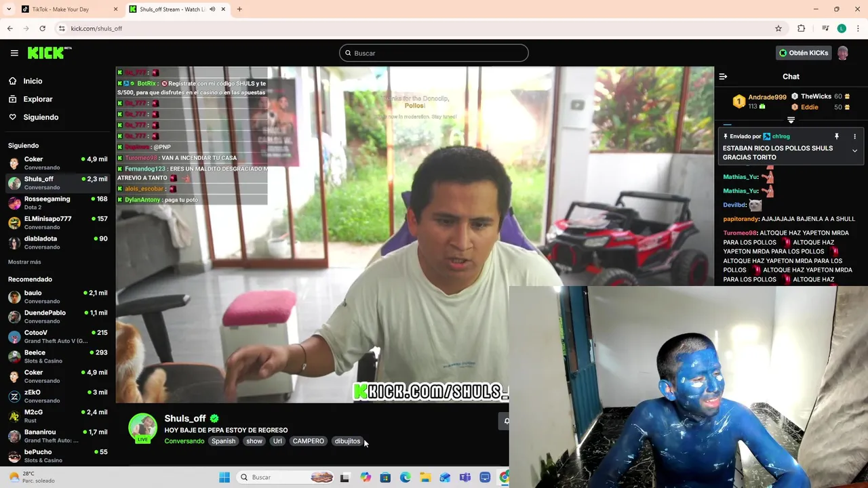
Task: Open Shuls_off in followed list
Action: [x=58, y=183]
